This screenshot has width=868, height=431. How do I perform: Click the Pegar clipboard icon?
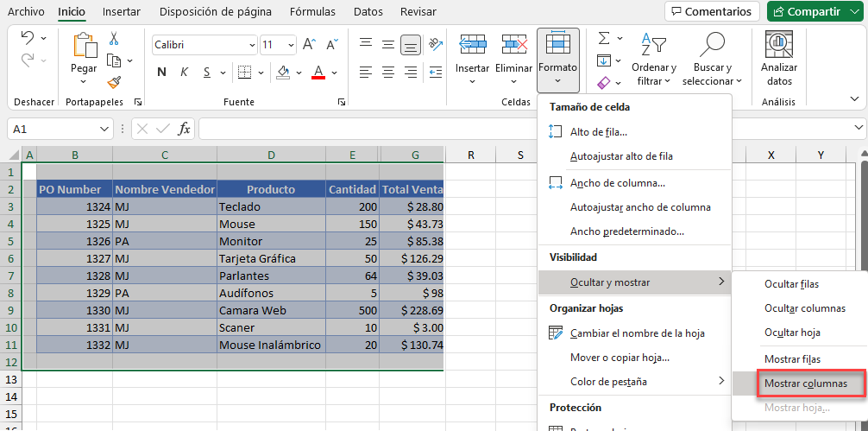click(x=84, y=46)
